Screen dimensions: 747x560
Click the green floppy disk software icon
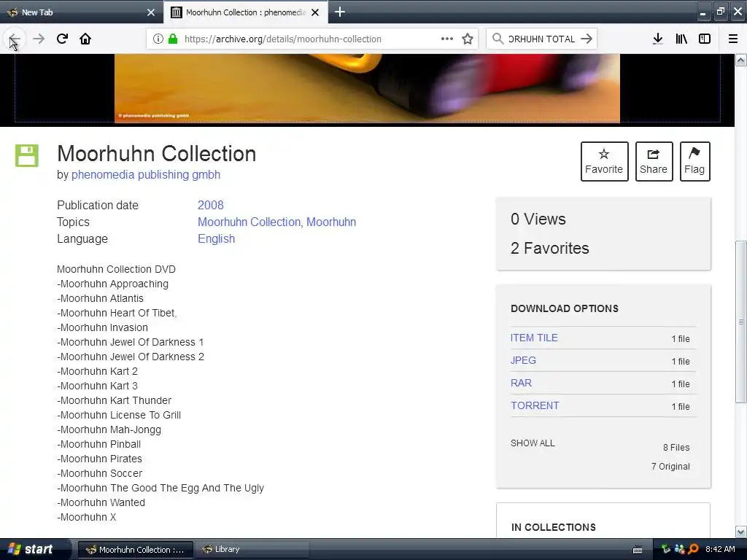point(27,156)
